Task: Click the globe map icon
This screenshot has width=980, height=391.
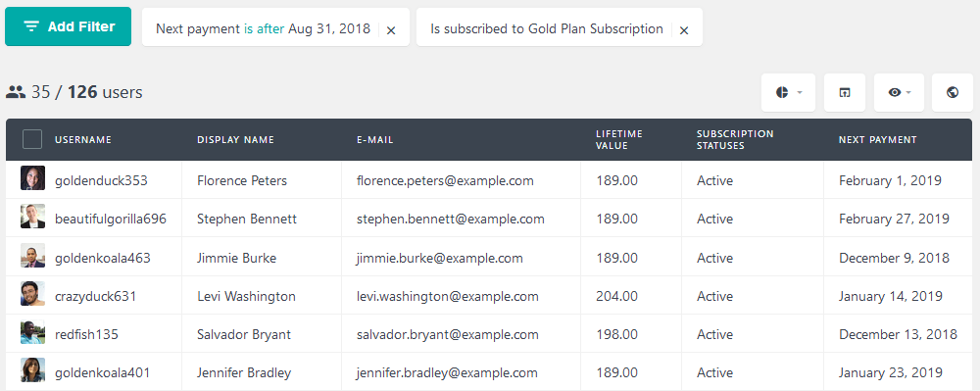Action: point(953,92)
